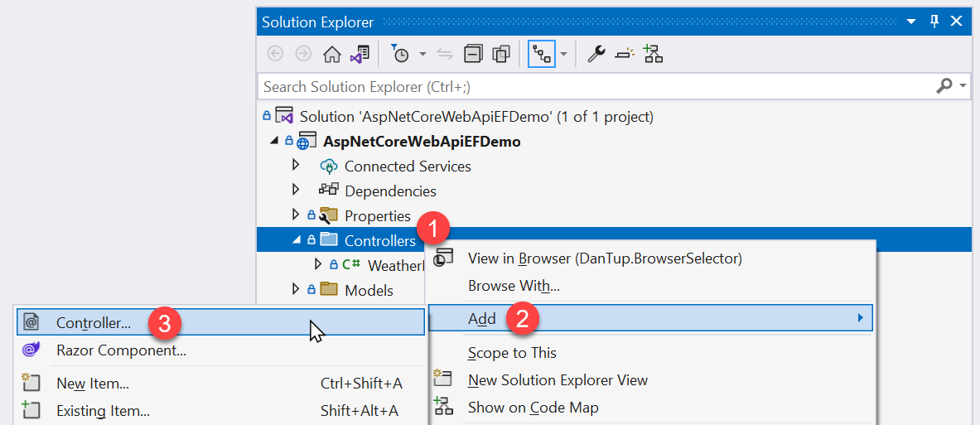
Task: Open Pending Changes Filter clock icon
Action: point(399,55)
